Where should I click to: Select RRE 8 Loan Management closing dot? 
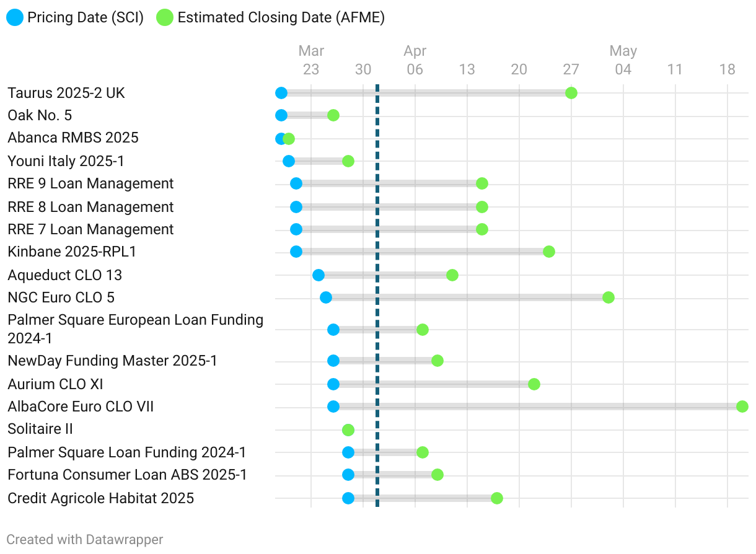(482, 207)
